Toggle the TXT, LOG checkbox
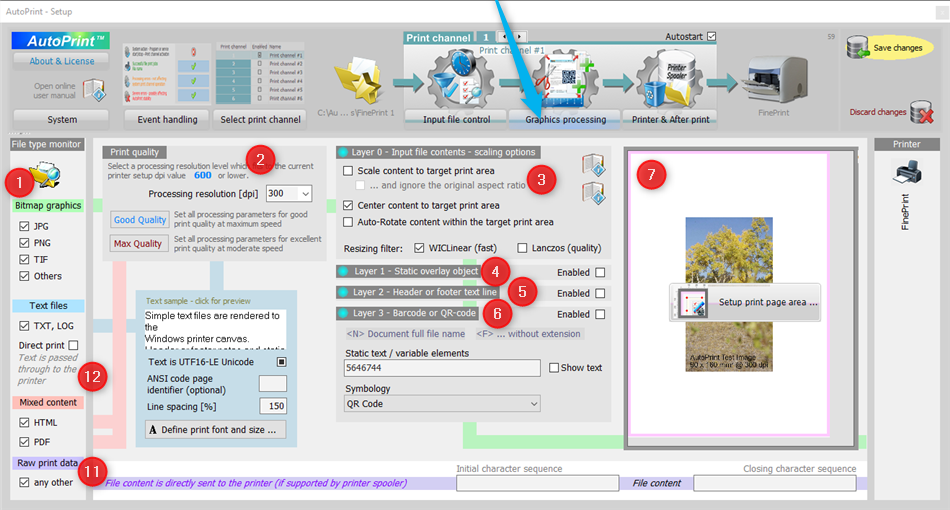The image size is (950, 510). pos(24,326)
